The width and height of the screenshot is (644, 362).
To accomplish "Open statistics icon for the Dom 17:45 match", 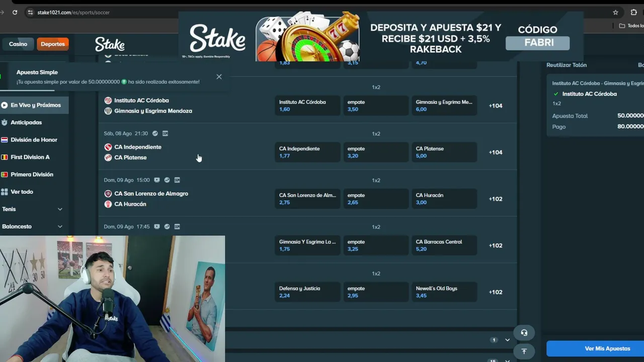I will pos(167,227).
